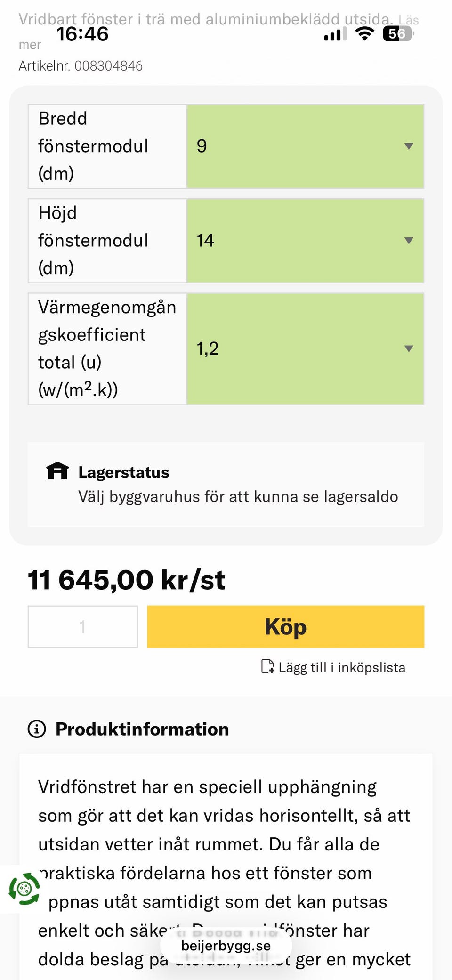Tap the Produktinformation section heading
The width and height of the screenshot is (452, 980).
coord(142,729)
